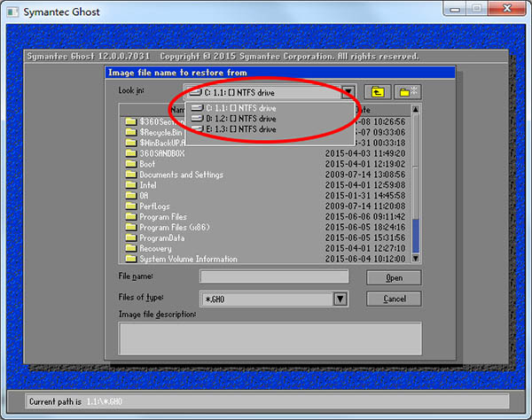Click the 360SANDBOX folder name
This screenshot has height=420, width=532.
click(162, 153)
